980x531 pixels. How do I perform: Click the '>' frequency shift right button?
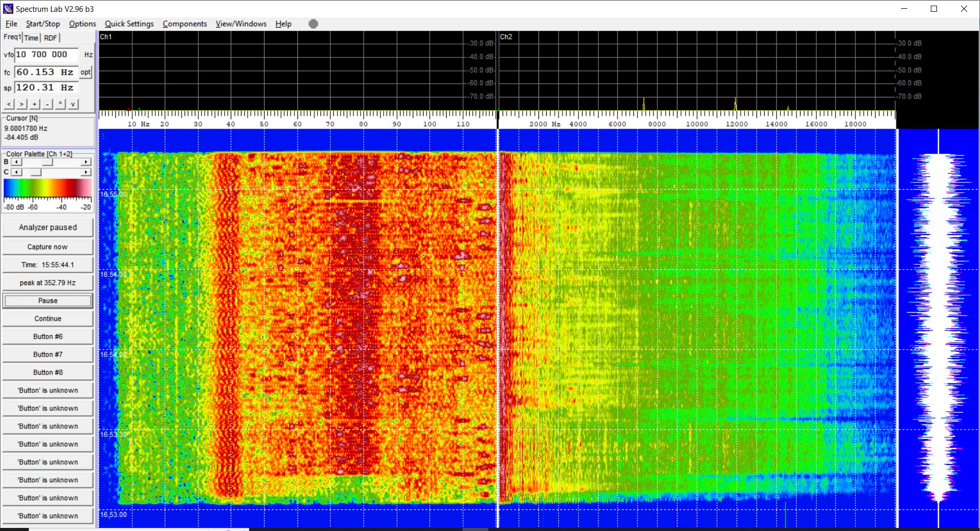[22, 104]
